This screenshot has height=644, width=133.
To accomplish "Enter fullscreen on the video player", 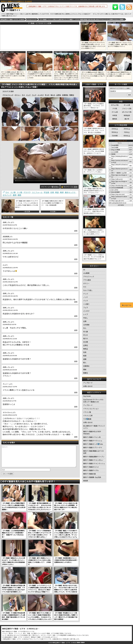I will (x=59, y=178).
